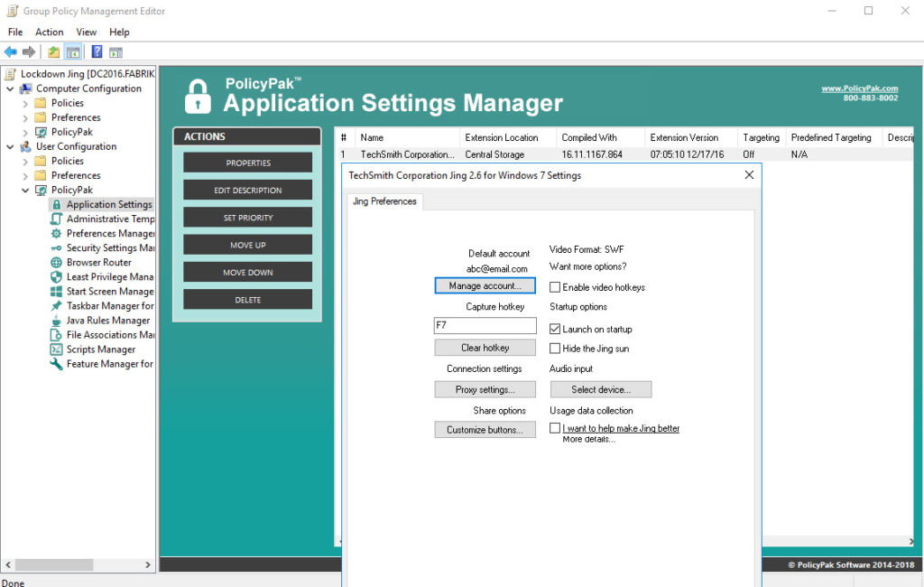Click the PolicyPak icon under Computer Configuration
924x587 pixels.
point(41,132)
